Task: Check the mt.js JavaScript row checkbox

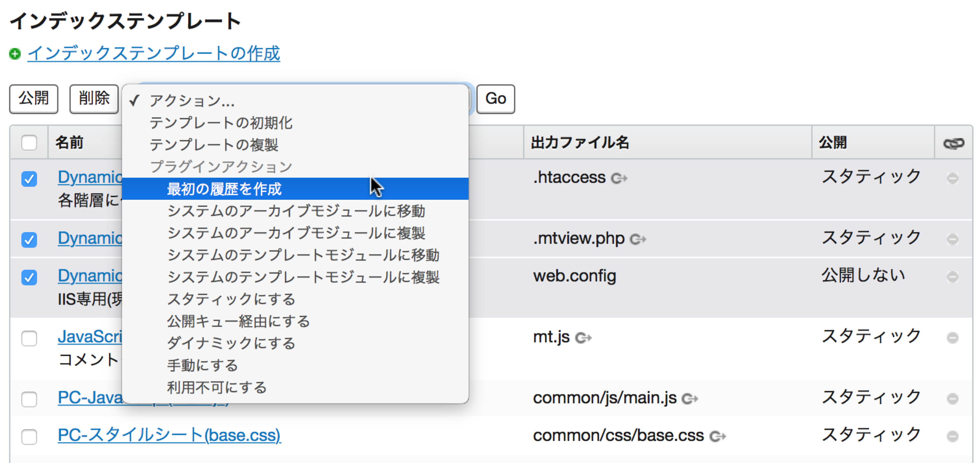Action: pos(29,338)
